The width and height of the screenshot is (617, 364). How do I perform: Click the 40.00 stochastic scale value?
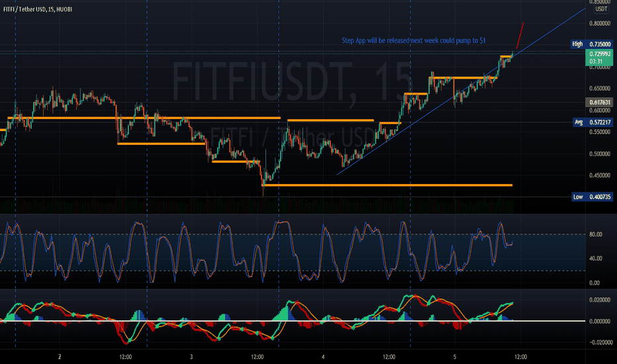coord(595,259)
